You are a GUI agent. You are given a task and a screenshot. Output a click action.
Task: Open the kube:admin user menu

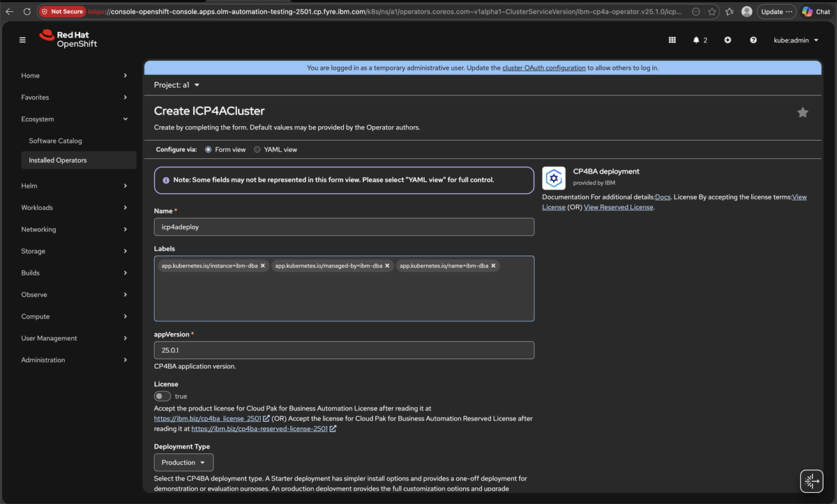click(796, 40)
